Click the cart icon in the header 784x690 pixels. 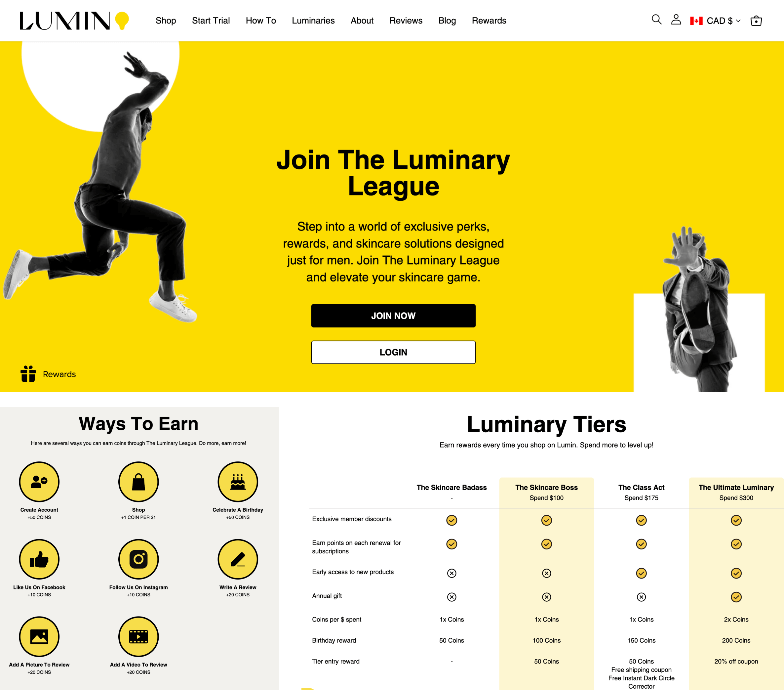click(x=757, y=20)
